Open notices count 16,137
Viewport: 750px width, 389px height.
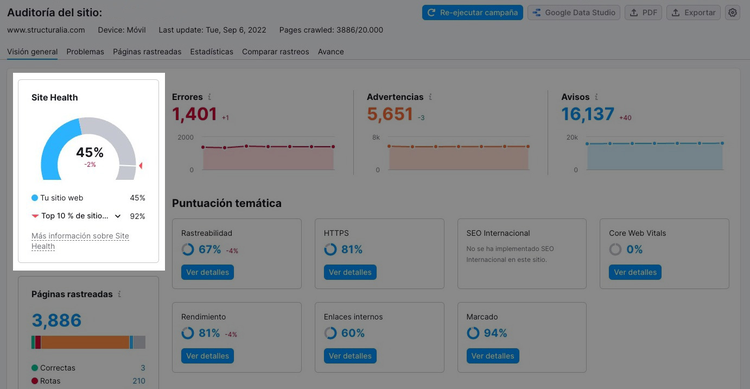[588, 114]
